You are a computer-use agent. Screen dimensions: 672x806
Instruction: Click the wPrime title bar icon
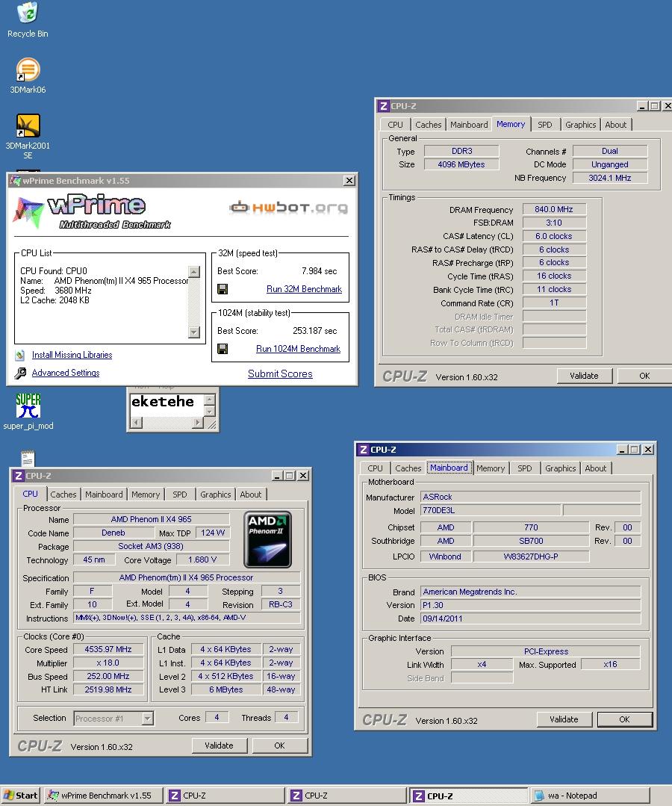tap(16, 181)
